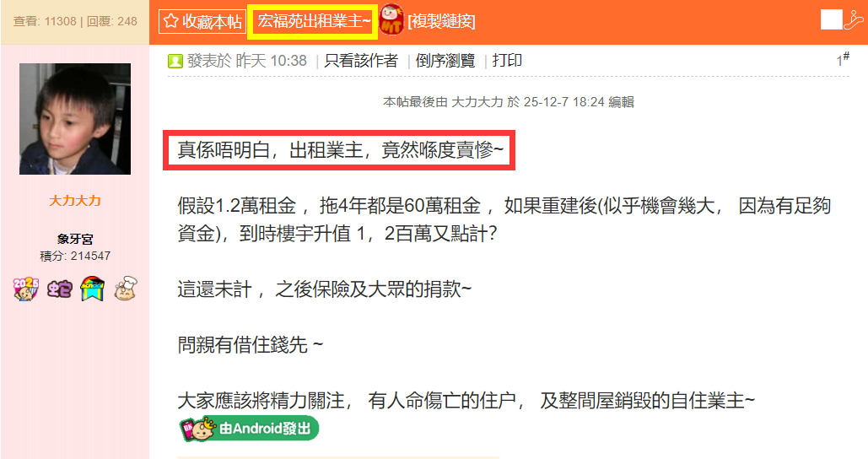868x459 pixels.
Task: Open the thread title 宏福苑出租業主~
Action: click(313, 21)
